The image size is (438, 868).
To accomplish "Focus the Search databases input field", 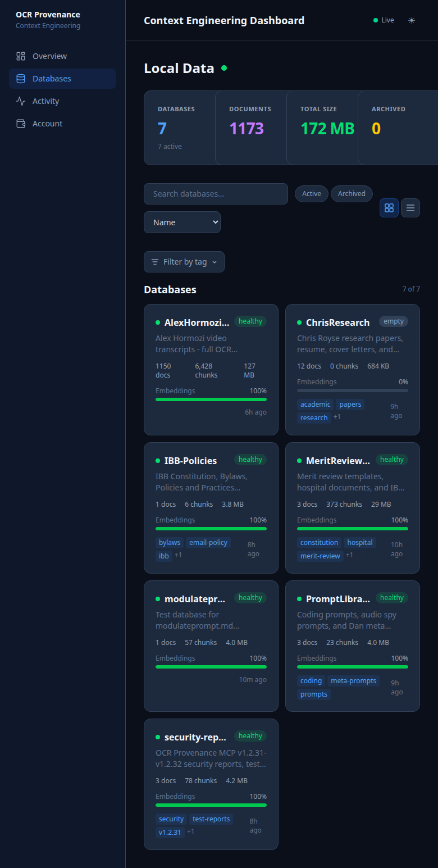I will pyautogui.click(x=216, y=194).
